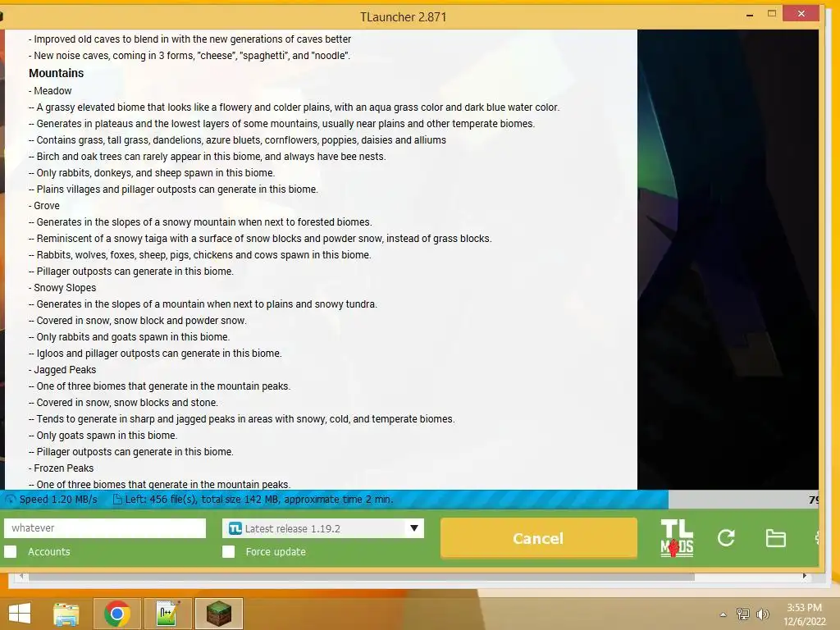Open File Explorer from taskbar

[x=66, y=614]
